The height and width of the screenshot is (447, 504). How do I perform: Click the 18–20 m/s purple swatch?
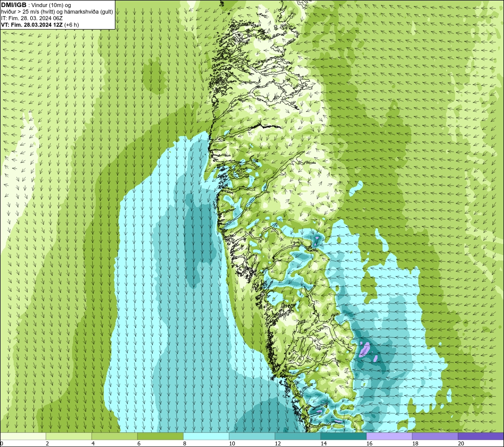pos(435,436)
